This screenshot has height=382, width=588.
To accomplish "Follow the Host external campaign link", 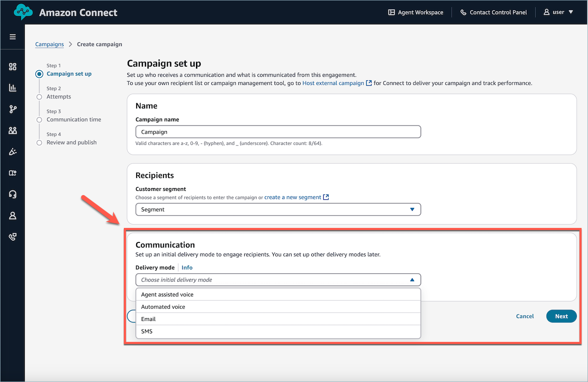I will pyautogui.click(x=333, y=83).
